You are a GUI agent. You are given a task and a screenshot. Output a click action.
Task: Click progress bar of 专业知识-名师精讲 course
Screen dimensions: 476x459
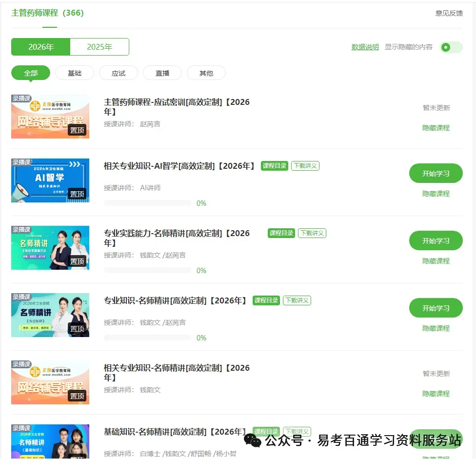[148, 338]
